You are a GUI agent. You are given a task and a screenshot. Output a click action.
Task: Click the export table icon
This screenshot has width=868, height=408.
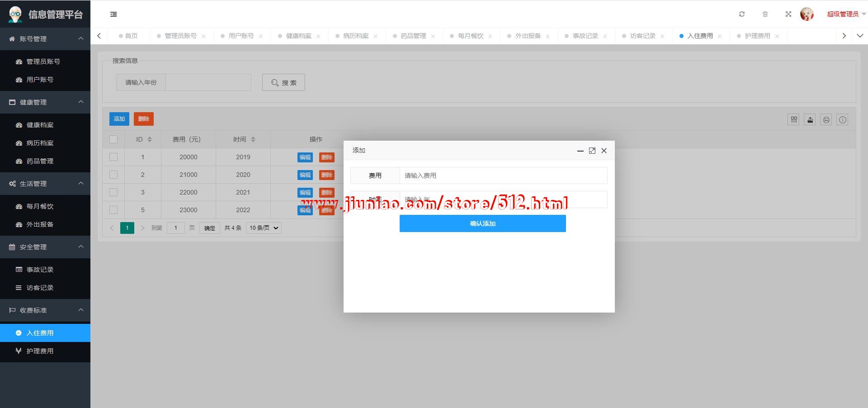pos(810,119)
